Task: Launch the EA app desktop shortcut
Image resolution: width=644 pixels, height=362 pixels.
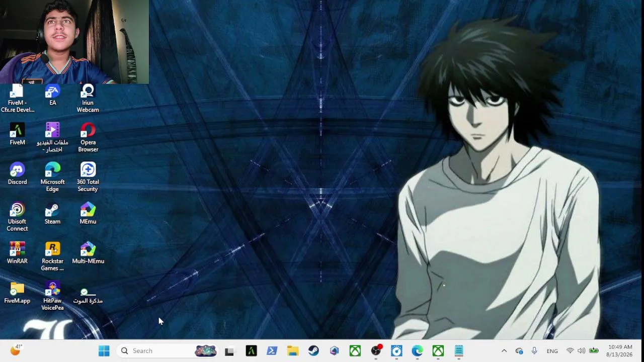Action: coord(52,95)
